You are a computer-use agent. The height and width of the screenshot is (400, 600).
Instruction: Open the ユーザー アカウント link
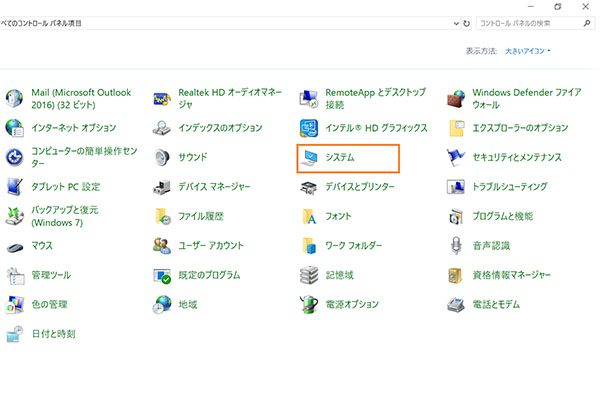(x=211, y=246)
